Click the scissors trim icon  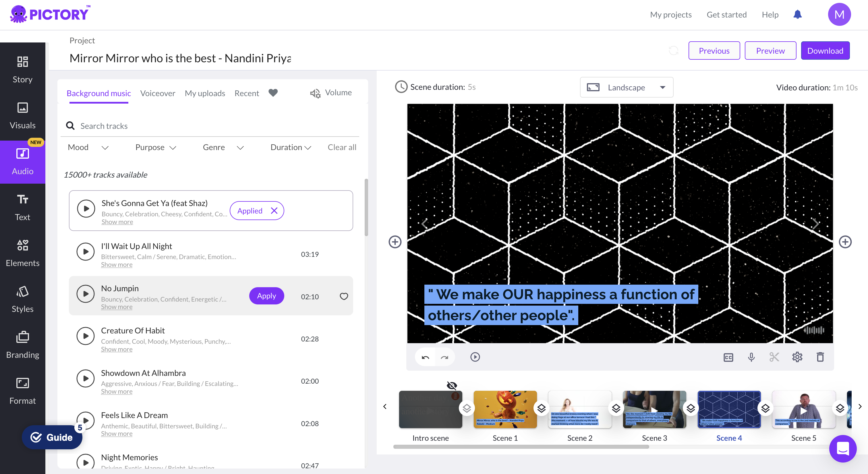pos(774,357)
